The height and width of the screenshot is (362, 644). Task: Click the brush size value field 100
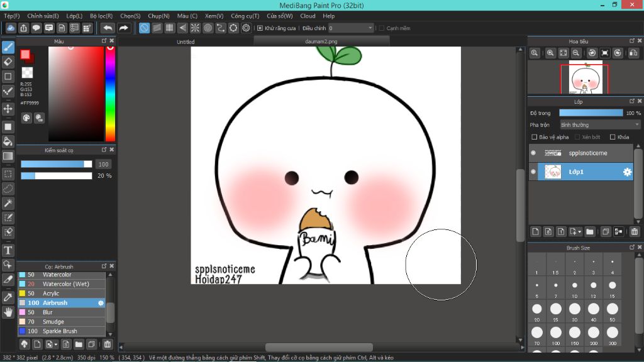(x=103, y=164)
